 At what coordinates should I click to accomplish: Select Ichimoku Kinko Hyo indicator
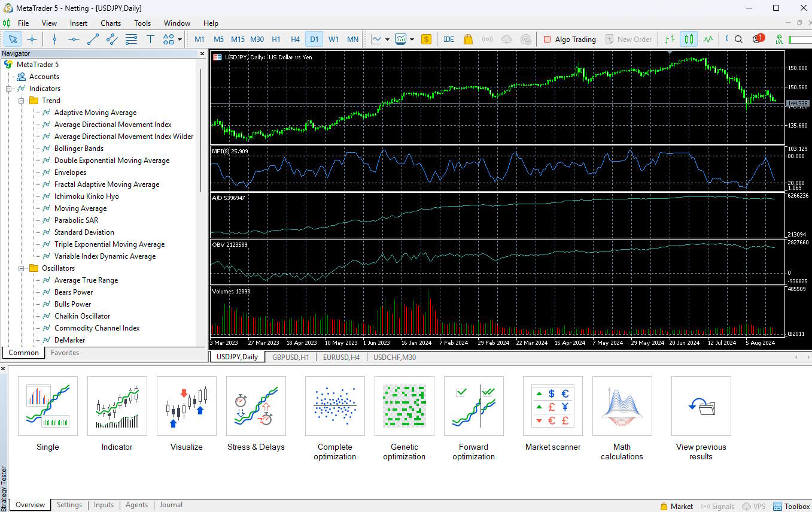tap(87, 196)
